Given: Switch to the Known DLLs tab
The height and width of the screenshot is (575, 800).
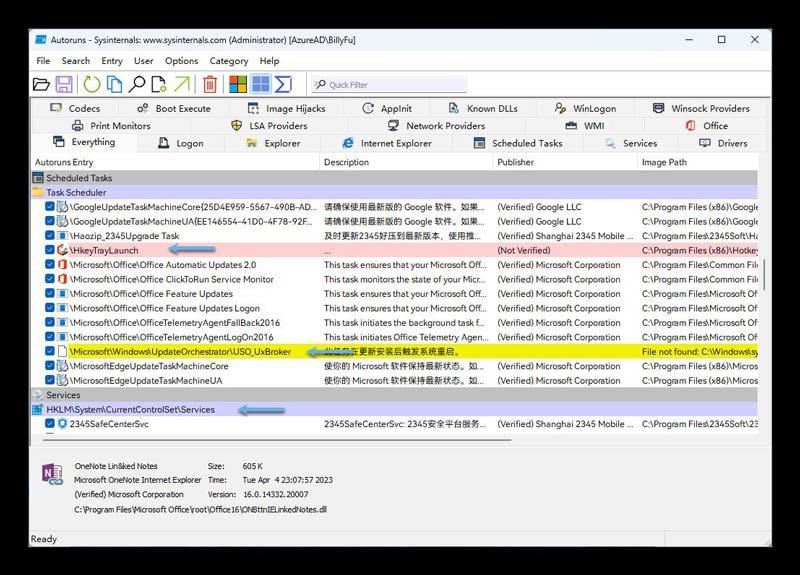Looking at the screenshot, I should coord(483,108).
